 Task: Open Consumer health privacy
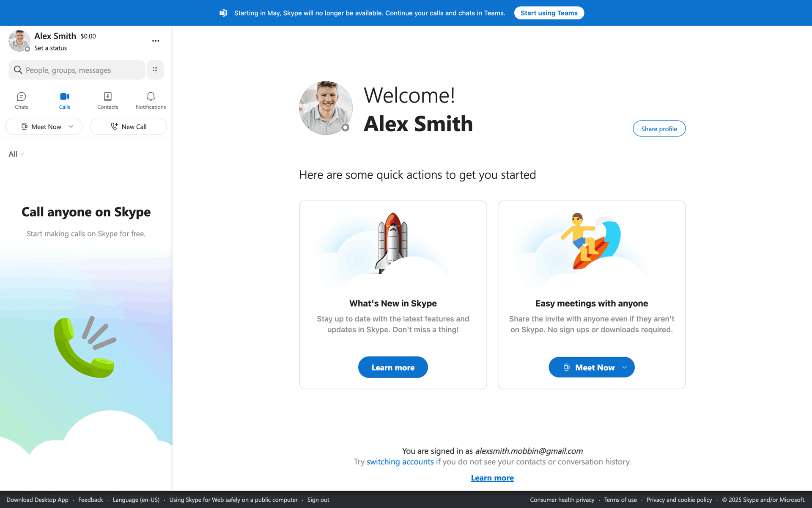point(562,500)
